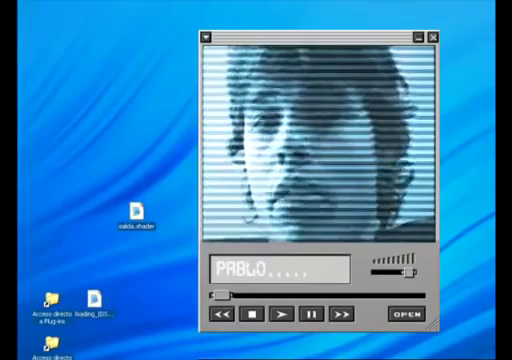
Task: Stop playback with the stop button
Action: click(x=252, y=314)
